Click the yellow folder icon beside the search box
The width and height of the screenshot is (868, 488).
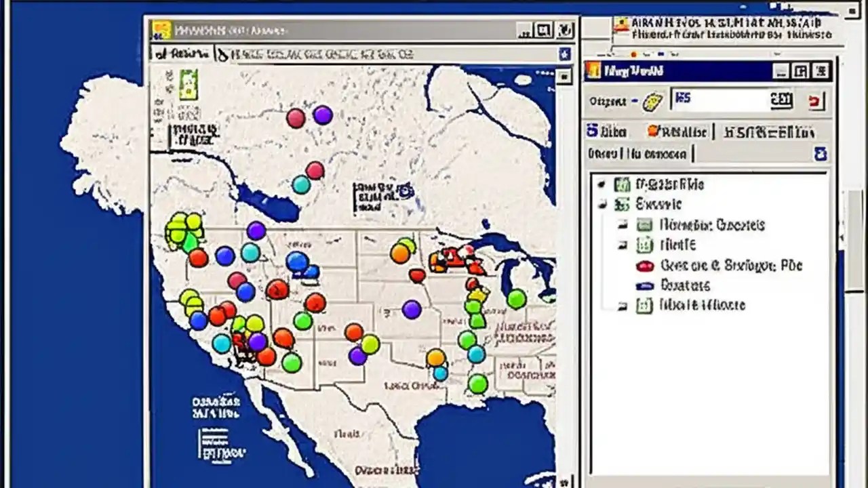tap(653, 100)
